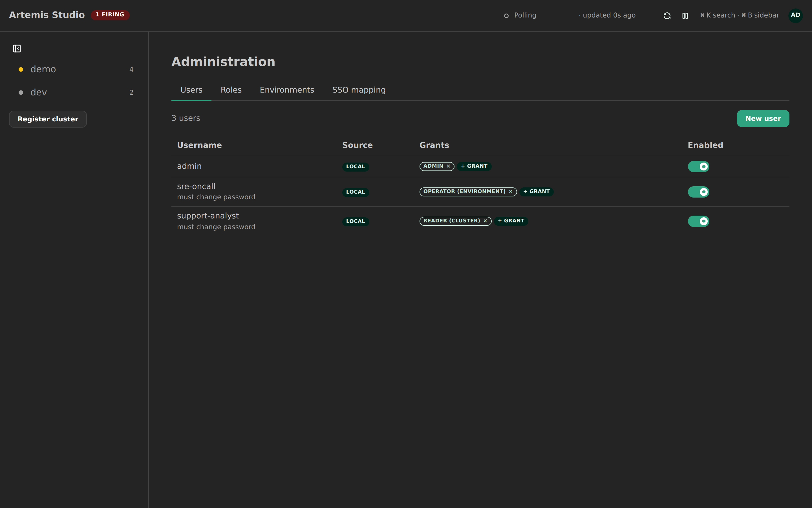Open the Environments tab
This screenshot has height=508, width=812.
tap(287, 90)
